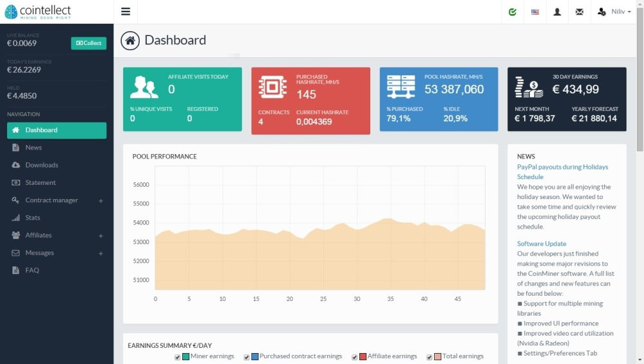Click the home icon beside Dashboard title
This screenshot has width=644, height=364.
pos(130,41)
